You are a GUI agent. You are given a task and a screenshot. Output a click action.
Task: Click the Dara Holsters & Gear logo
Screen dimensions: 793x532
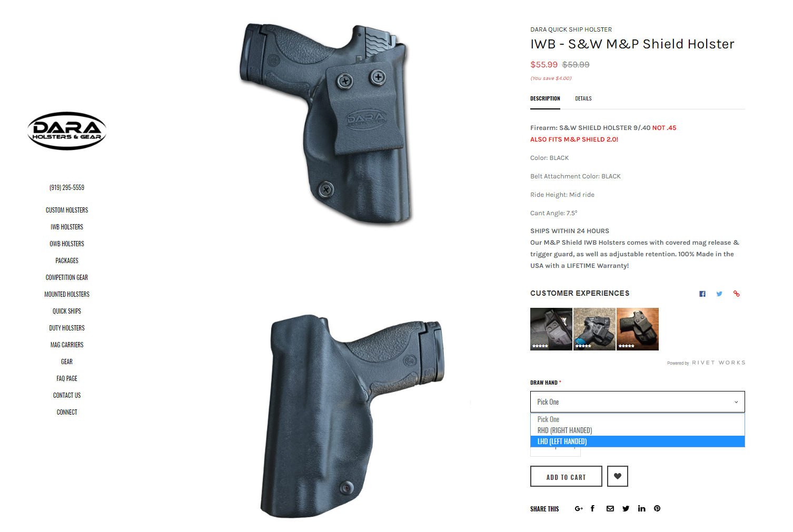67,131
